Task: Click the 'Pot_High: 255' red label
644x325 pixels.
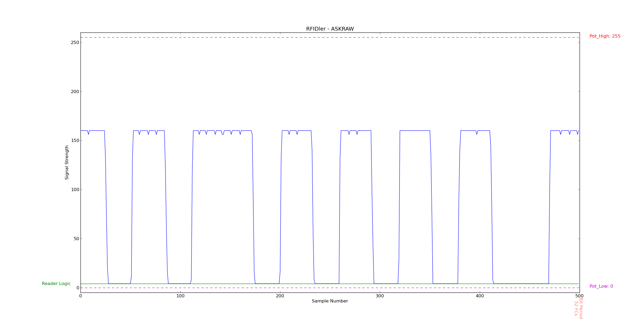Action: pyautogui.click(x=605, y=36)
